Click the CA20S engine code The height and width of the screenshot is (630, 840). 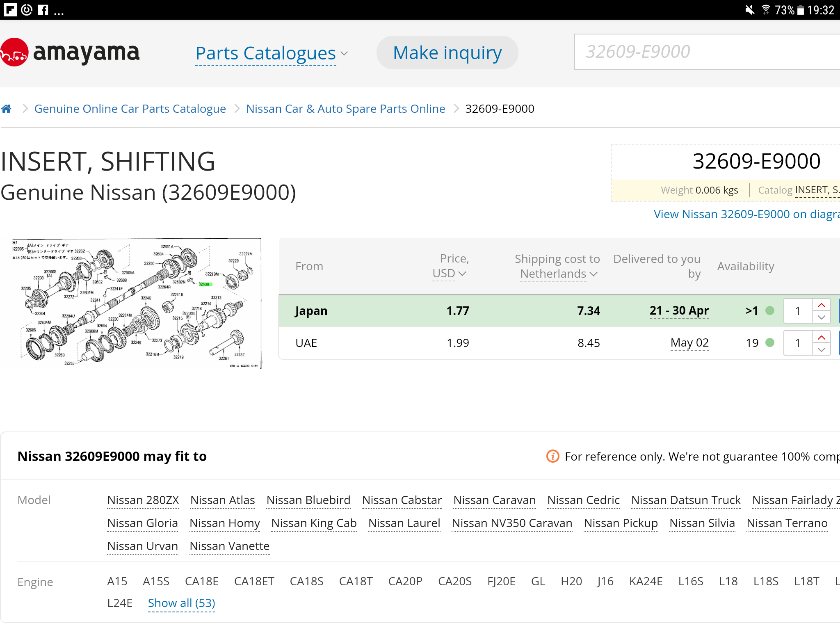click(x=455, y=582)
